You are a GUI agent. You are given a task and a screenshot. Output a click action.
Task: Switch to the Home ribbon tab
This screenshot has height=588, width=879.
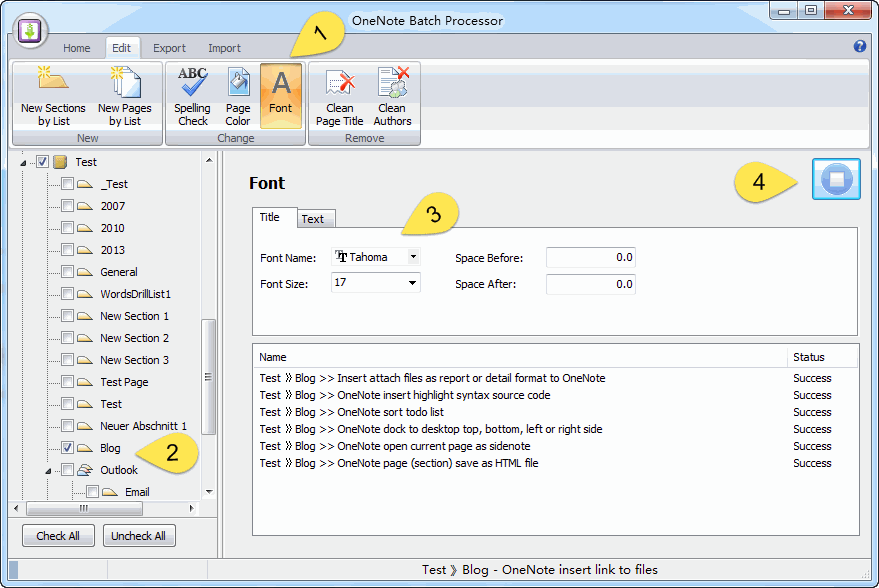click(76, 48)
